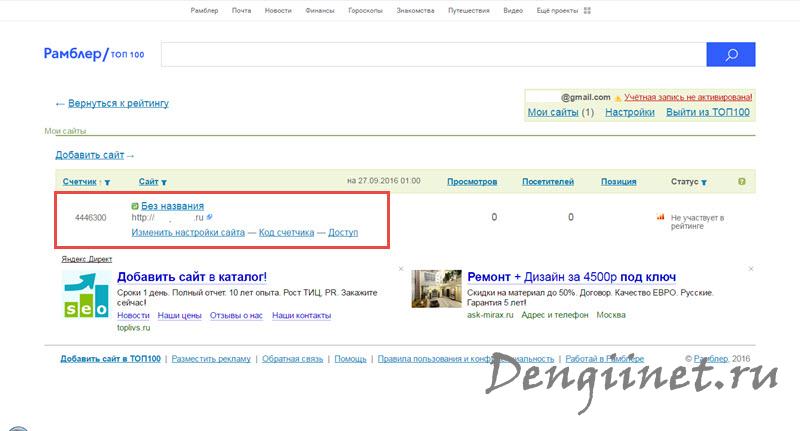Click Новости link in SEO ad
The width and height of the screenshot is (800, 431).
click(133, 316)
